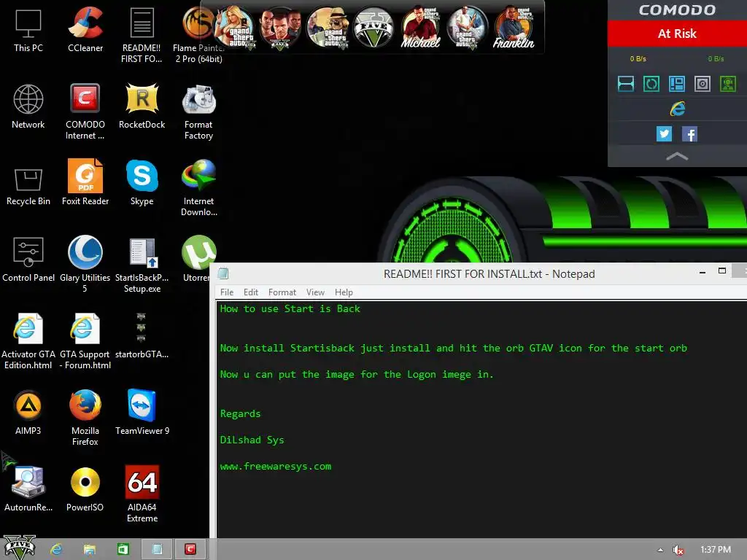This screenshot has height=560, width=747.
Task: Open the COMODO Twitter link
Action: pos(664,134)
